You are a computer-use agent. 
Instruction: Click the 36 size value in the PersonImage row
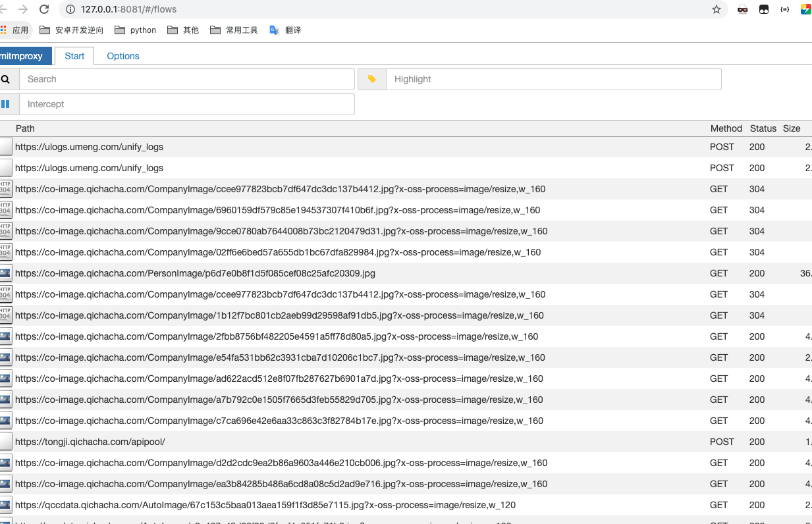[x=805, y=273]
